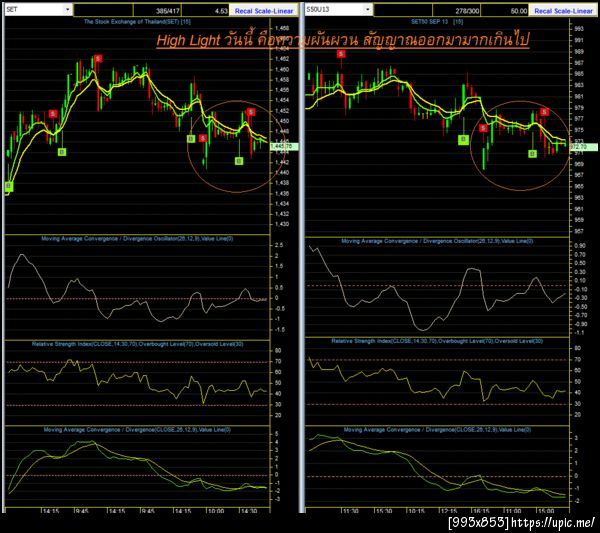Click the 972.70 last price label
Image resolution: width=600 pixels, height=533 pixels.
pyautogui.click(x=584, y=147)
